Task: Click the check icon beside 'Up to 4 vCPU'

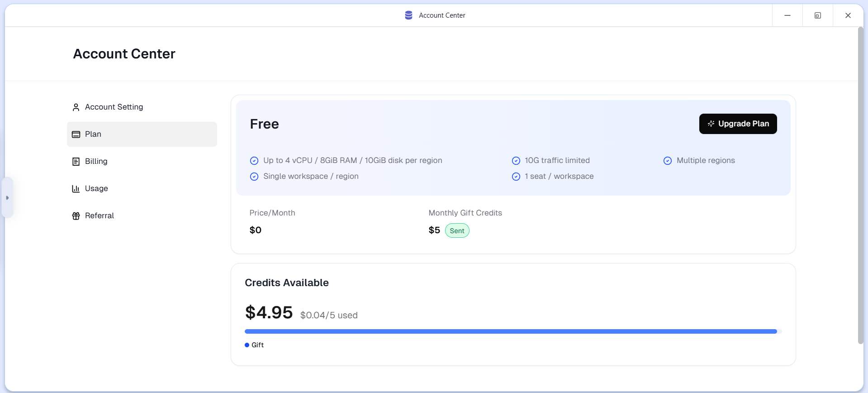Action: click(254, 161)
